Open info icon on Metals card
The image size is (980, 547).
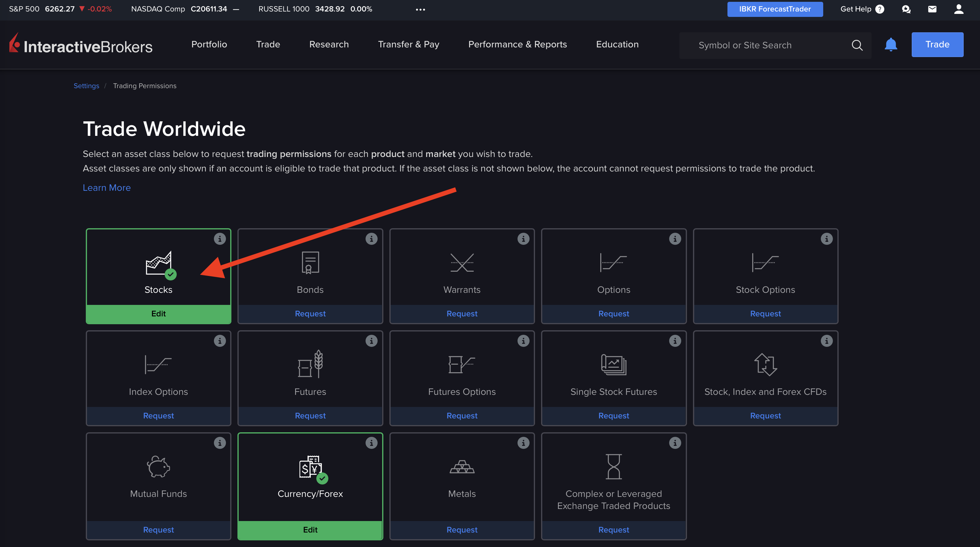tap(523, 443)
